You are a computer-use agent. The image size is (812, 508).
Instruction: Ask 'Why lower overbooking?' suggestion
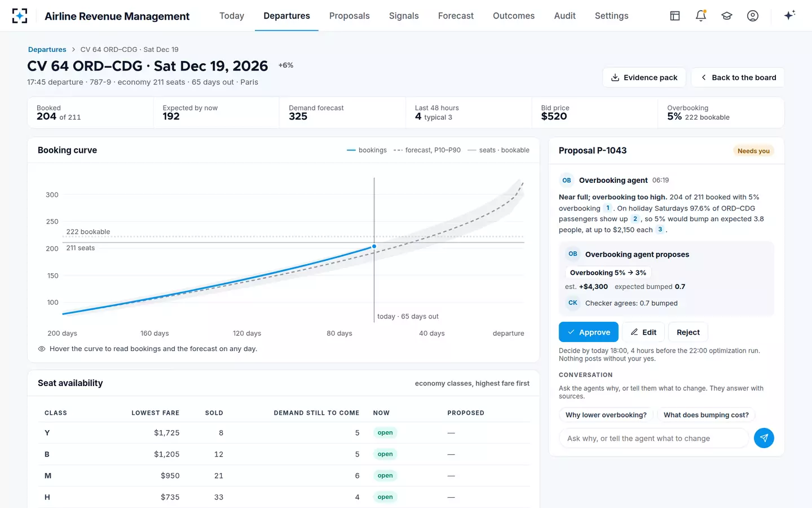[x=606, y=415]
